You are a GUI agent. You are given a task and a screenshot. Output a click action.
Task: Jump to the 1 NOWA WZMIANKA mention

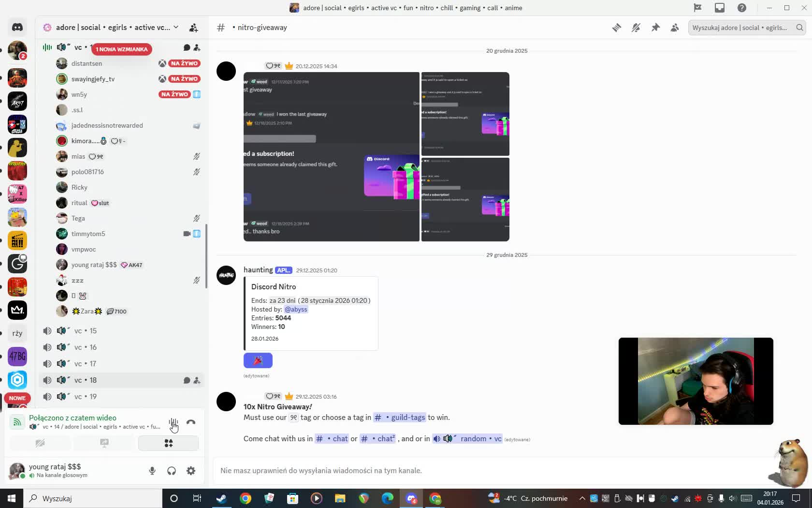pyautogui.click(x=121, y=49)
